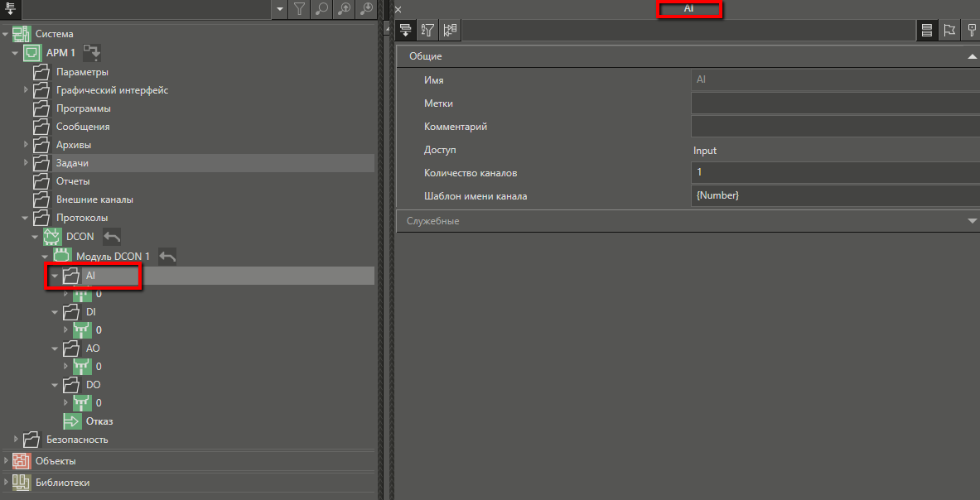Toggle the grouped properties view icon
The image size is (980, 500).
click(405, 30)
